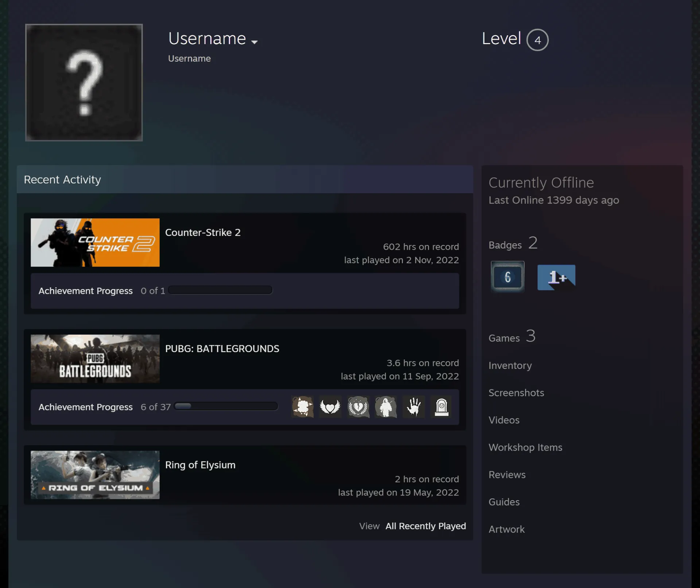Screen dimensions: 700x588
Task: Click the hooded figure achievement icon
Action: (386, 407)
